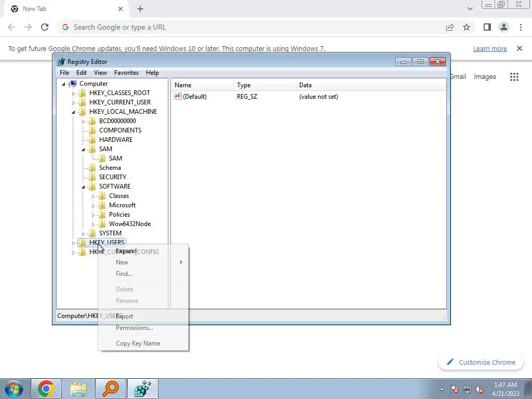The width and height of the screenshot is (532, 399).
Task: Click the SYSTEM key folder icon
Action: point(92,233)
